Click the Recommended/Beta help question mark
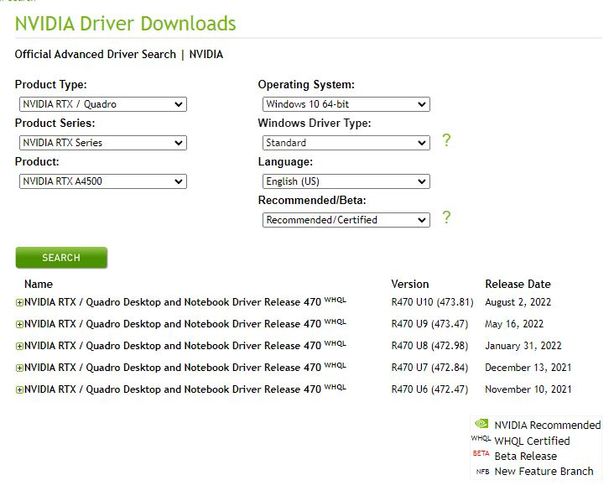The image size is (614, 492). pyautogui.click(x=446, y=218)
